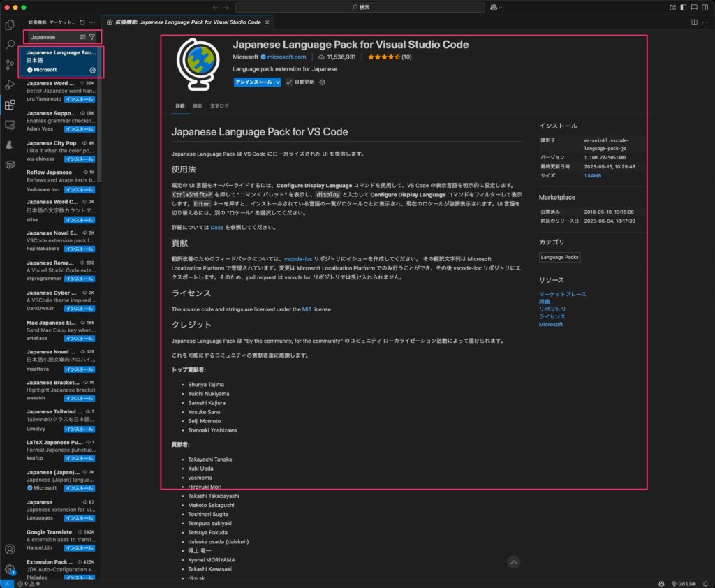Open the extension search filter funnel
This screenshot has width=715, height=588.
coord(92,37)
